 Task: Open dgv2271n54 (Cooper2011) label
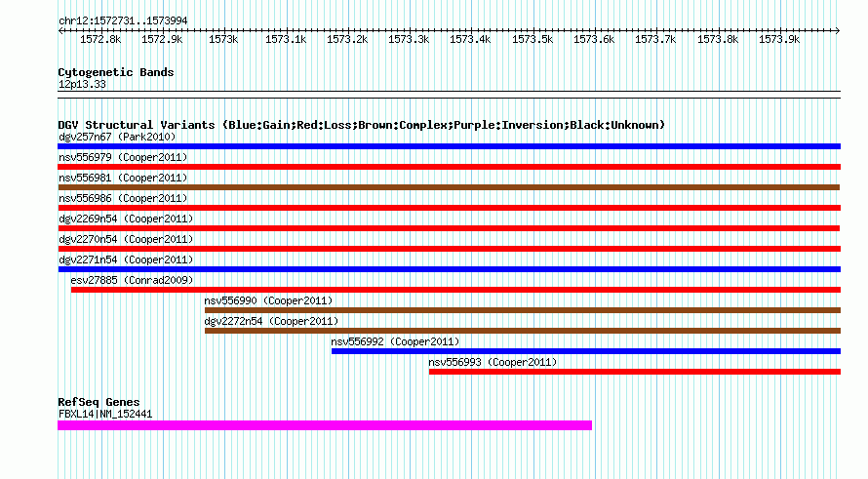(x=126, y=259)
